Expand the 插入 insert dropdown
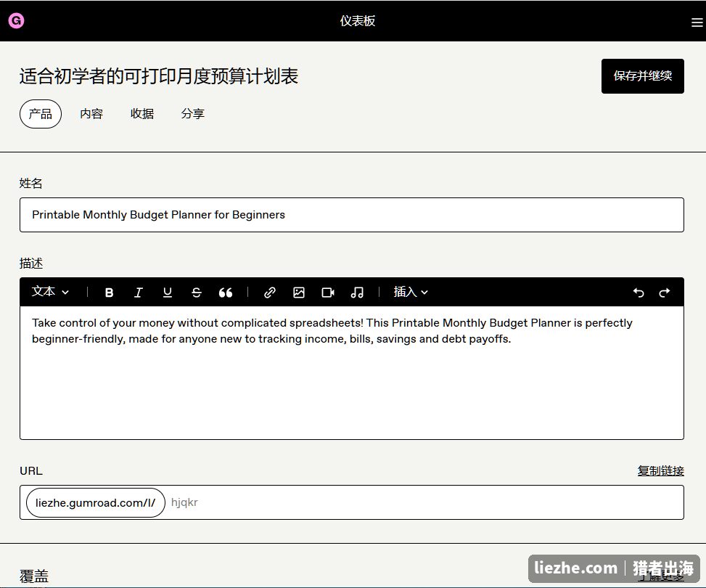 click(x=410, y=292)
